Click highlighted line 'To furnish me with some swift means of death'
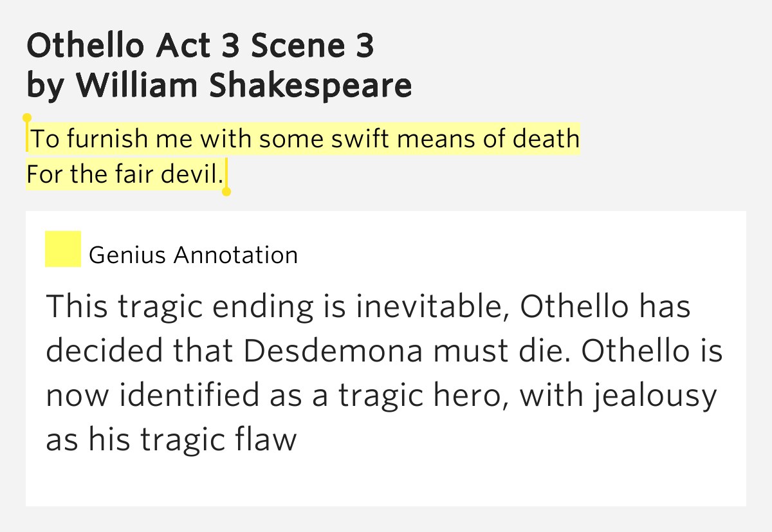This screenshot has width=772, height=532. click(x=306, y=138)
